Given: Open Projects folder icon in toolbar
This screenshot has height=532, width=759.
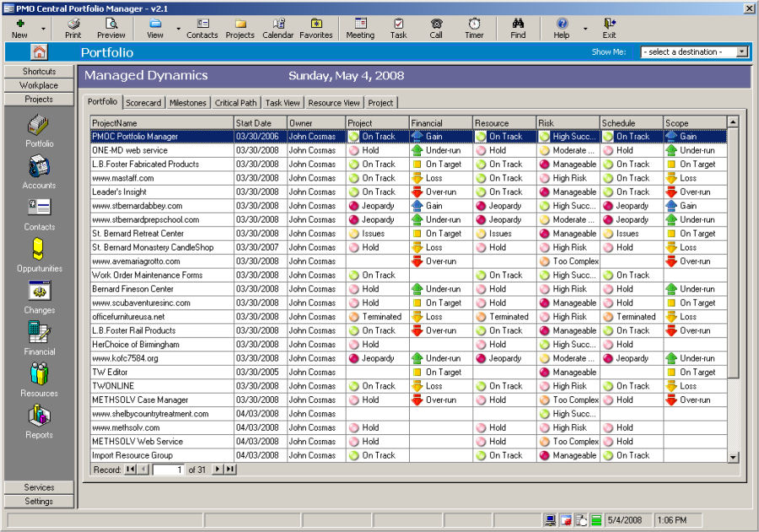Looking at the screenshot, I should point(240,29).
